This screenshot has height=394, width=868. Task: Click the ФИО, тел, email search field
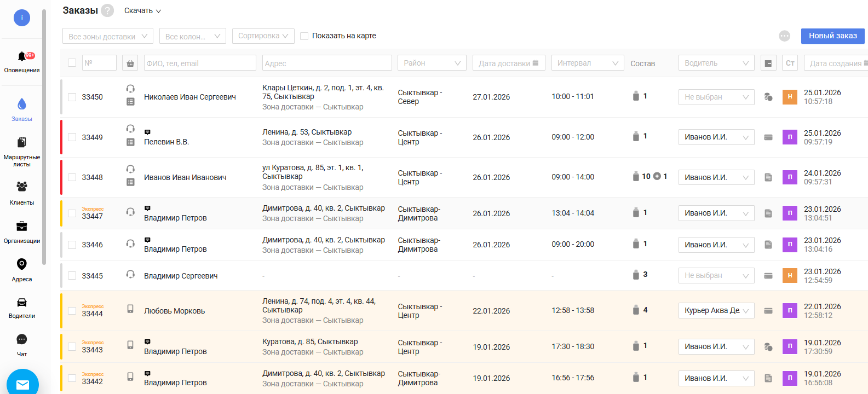(199, 63)
